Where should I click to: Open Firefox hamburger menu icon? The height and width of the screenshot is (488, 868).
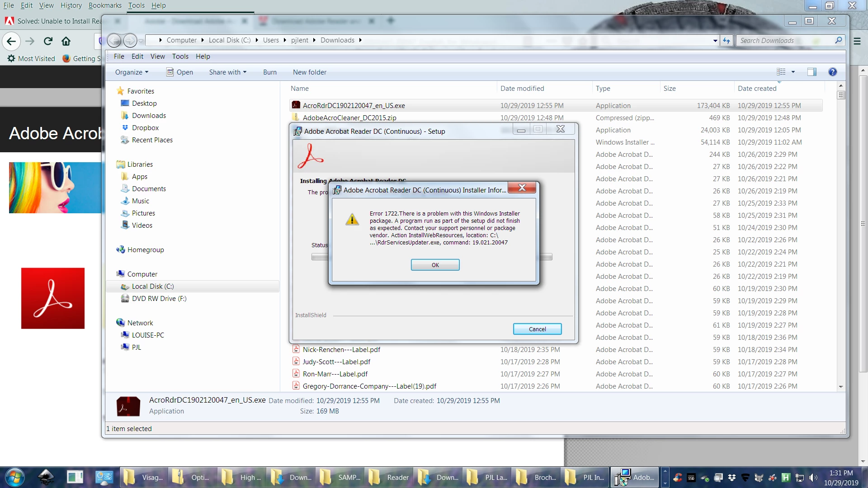point(857,41)
